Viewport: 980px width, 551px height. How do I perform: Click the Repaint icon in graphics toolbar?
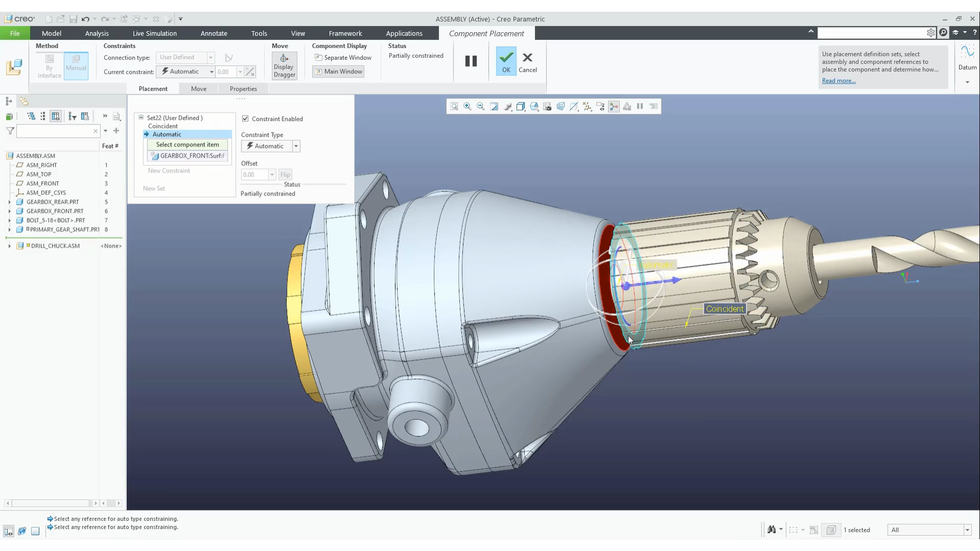coord(494,106)
